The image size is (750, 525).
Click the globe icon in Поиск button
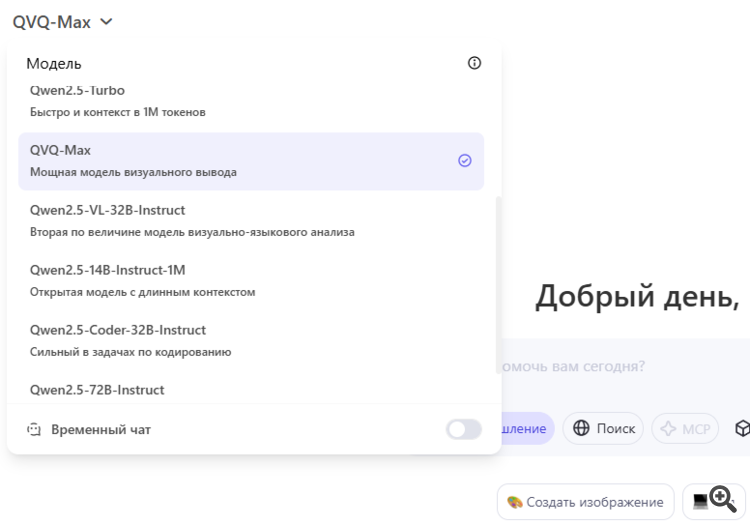(x=581, y=428)
